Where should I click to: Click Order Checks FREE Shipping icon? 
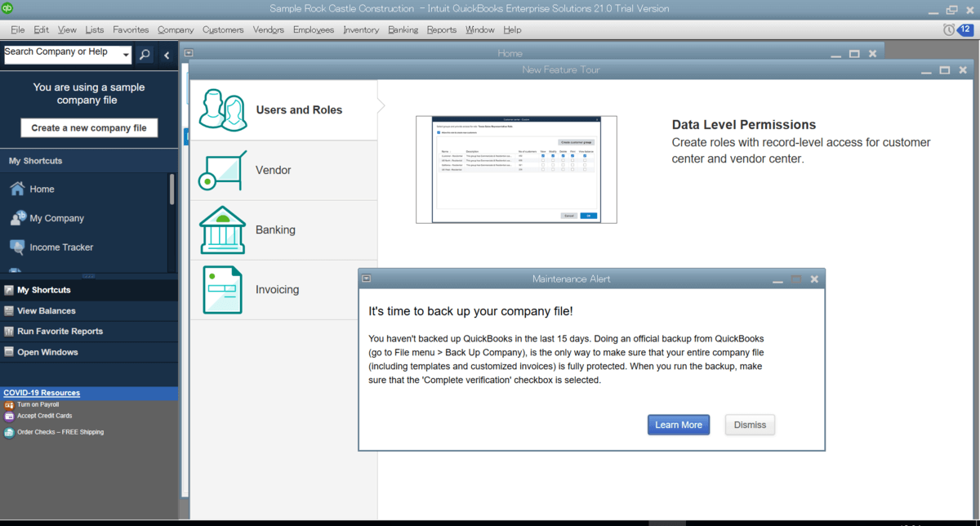9,432
